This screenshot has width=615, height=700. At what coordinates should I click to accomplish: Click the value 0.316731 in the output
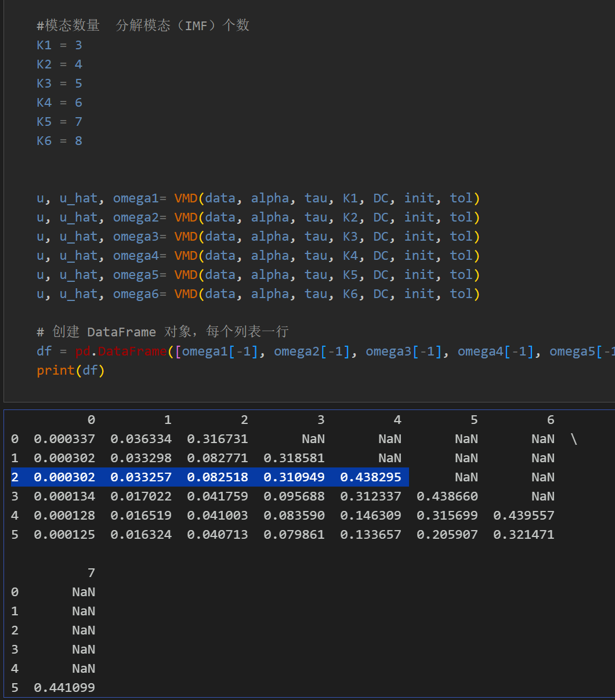click(218, 439)
